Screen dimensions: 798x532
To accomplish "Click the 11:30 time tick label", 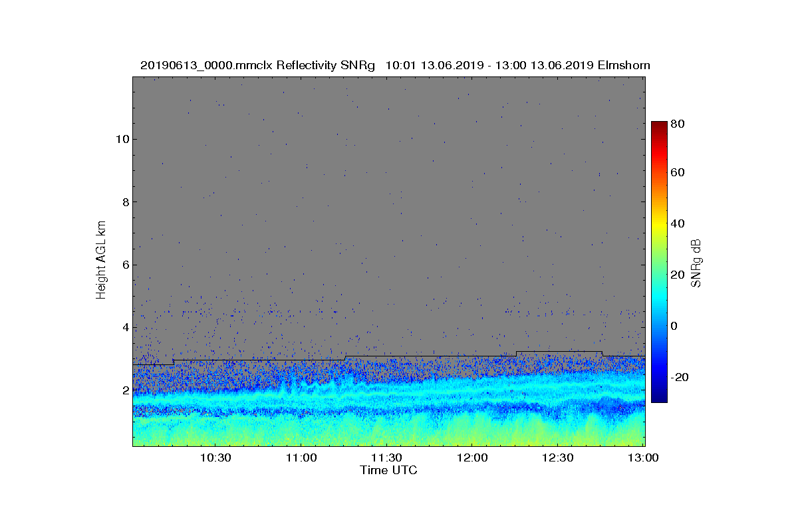I will pos(386,458).
